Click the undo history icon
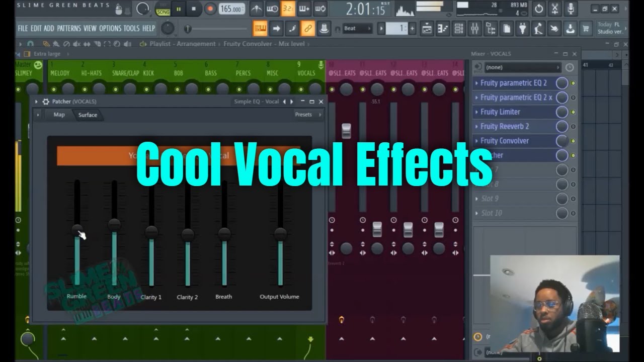 (539, 8)
